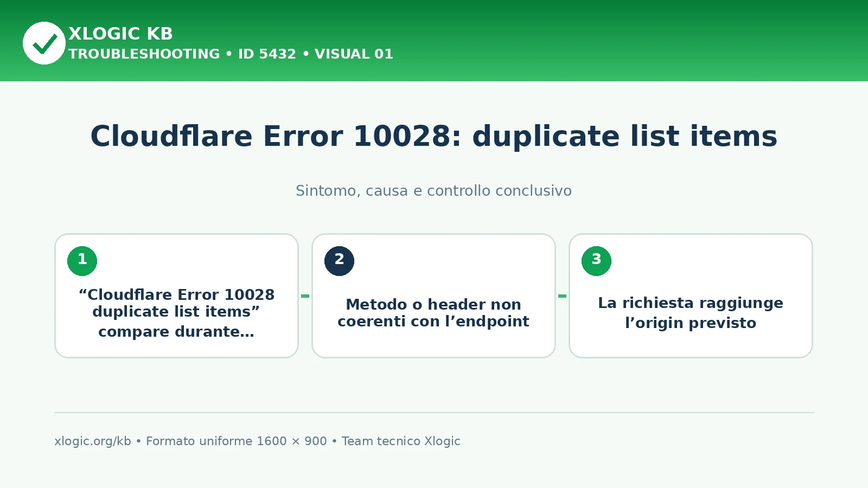Click the subtitle Sintomo, causa e controllo conclusivo
Viewport: 868px width, 488px height.
pos(434,191)
